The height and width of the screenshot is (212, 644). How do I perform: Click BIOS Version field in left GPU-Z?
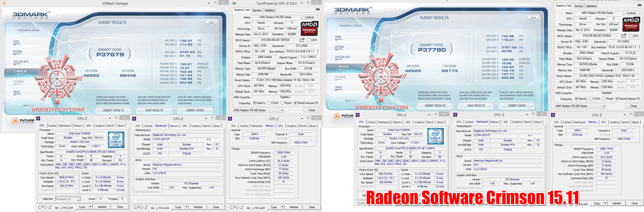coord(275,40)
